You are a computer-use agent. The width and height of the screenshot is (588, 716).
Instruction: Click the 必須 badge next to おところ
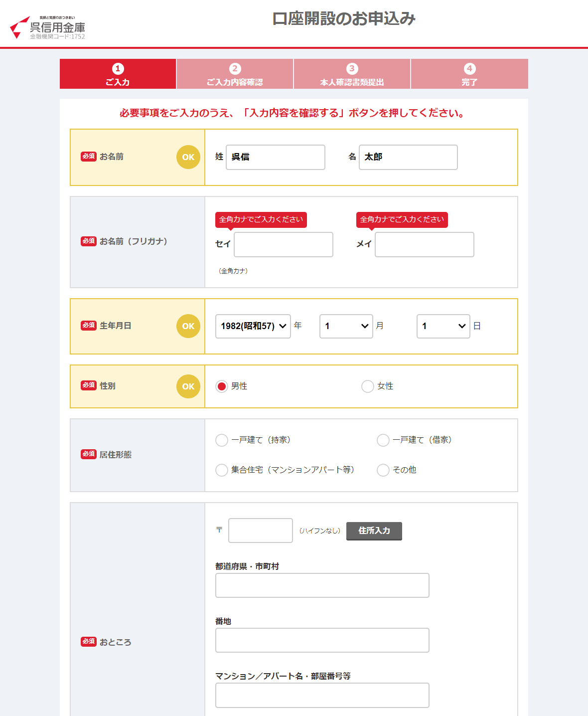pyautogui.click(x=89, y=642)
